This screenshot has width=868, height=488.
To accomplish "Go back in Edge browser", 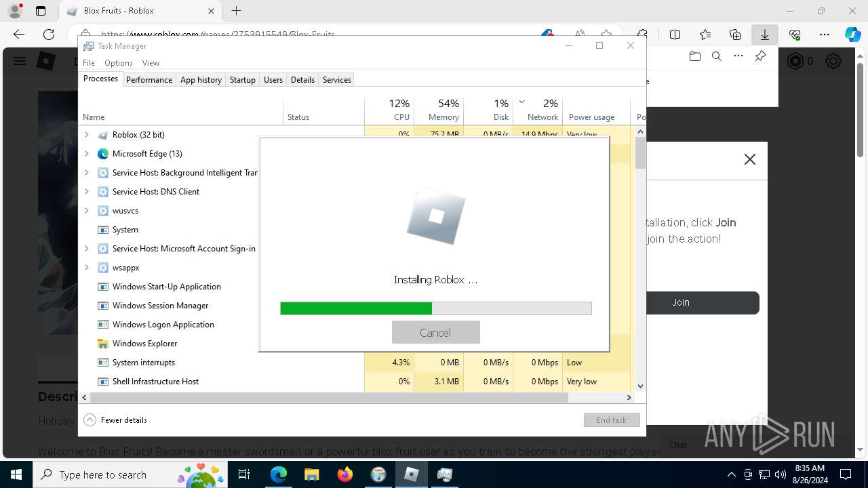I will click(x=19, y=35).
